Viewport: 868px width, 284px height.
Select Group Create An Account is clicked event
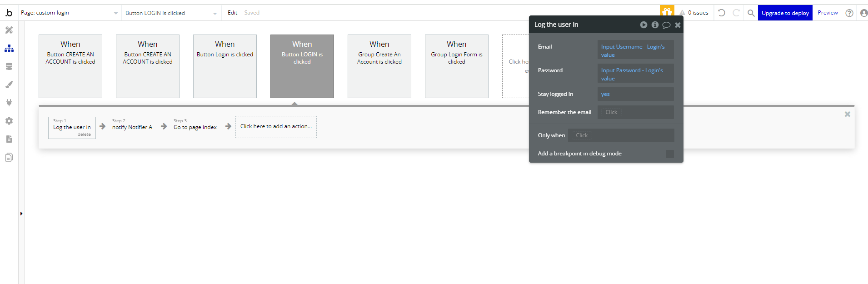[379, 66]
